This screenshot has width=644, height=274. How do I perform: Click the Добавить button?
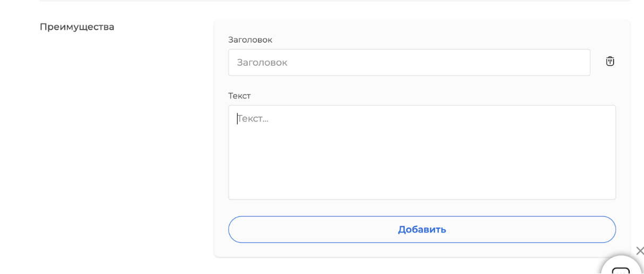tap(422, 229)
